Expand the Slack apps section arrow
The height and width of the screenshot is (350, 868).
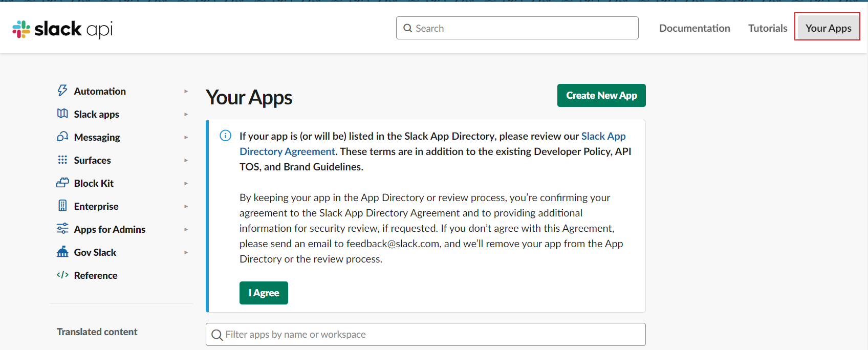point(186,114)
